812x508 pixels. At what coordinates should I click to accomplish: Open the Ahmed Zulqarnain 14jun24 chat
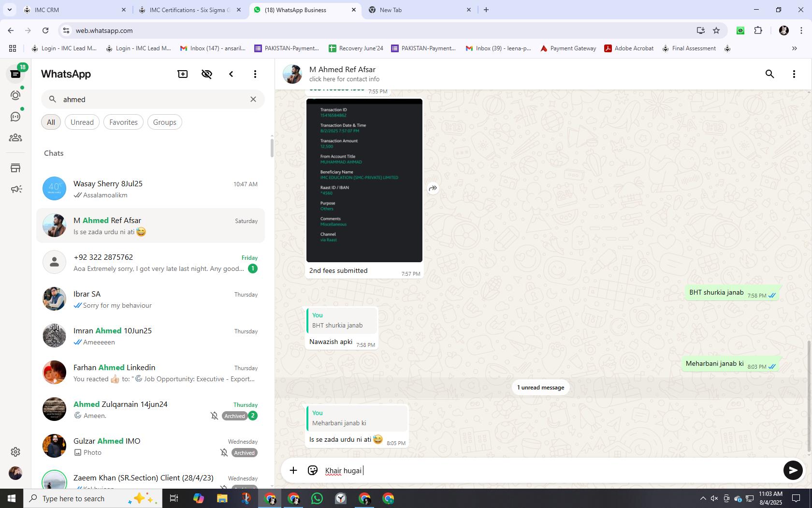[150, 409]
